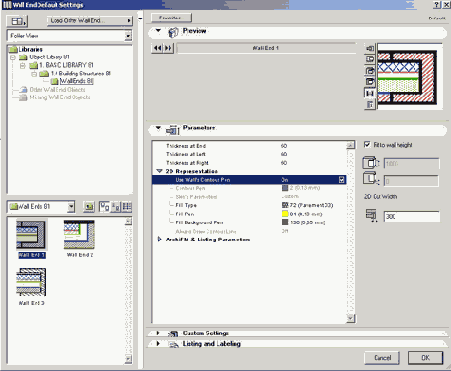The width and height of the screenshot is (451, 371).
Task: Click the Cancel button
Action: point(382,358)
